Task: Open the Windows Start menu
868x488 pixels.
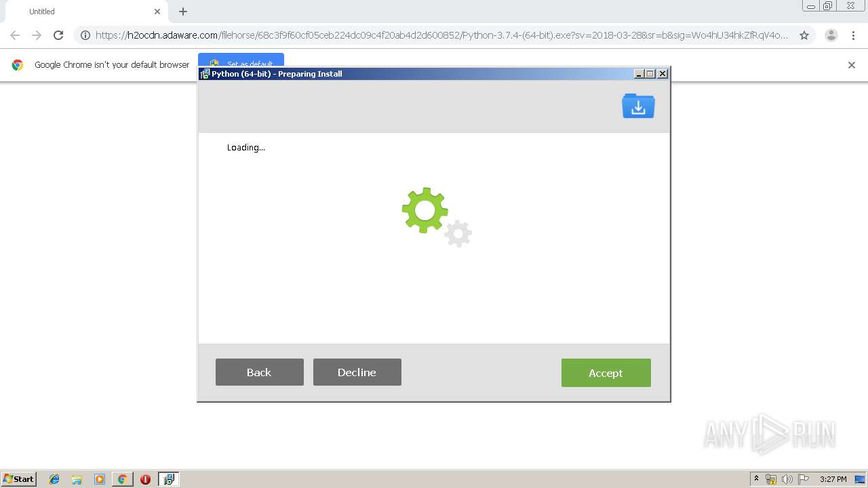Action: (19, 479)
